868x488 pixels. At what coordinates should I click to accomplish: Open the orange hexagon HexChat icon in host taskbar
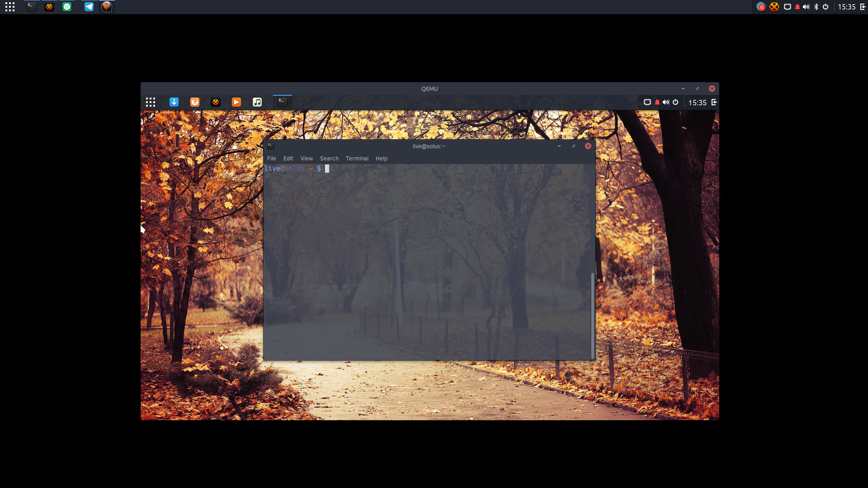[x=49, y=7]
